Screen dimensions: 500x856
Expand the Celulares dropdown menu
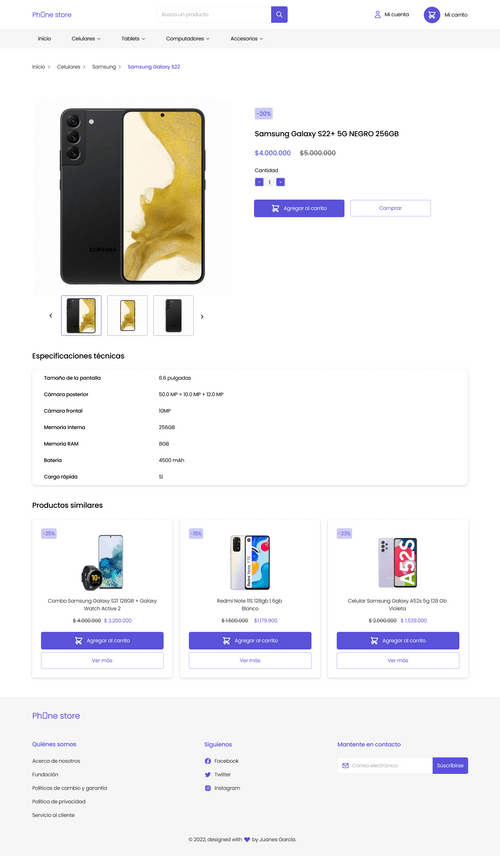coord(86,39)
